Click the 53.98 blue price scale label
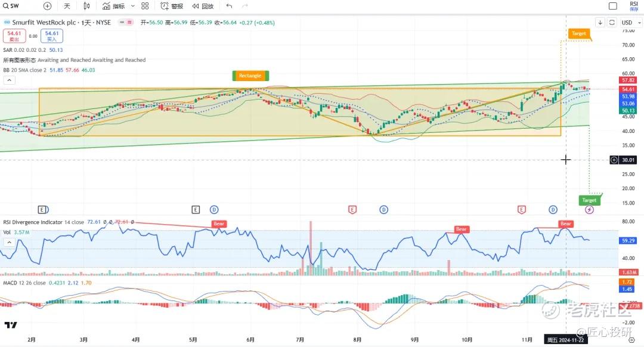Image resolution: width=644 pixels, height=347 pixels. coord(628,97)
